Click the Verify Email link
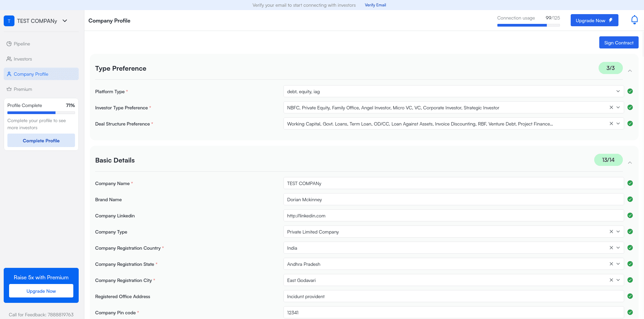Image resolution: width=644 pixels, height=319 pixels. (375, 5)
